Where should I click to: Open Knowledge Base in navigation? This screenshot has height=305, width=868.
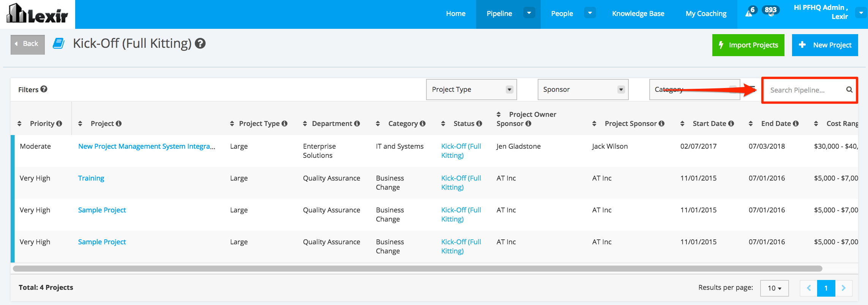(638, 14)
